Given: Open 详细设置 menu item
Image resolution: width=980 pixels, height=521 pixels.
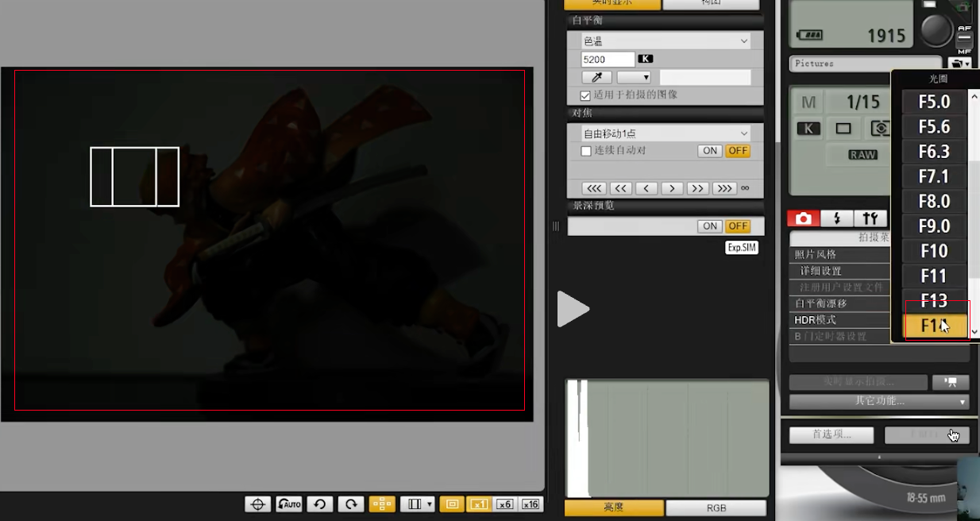Looking at the screenshot, I should [x=840, y=271].
